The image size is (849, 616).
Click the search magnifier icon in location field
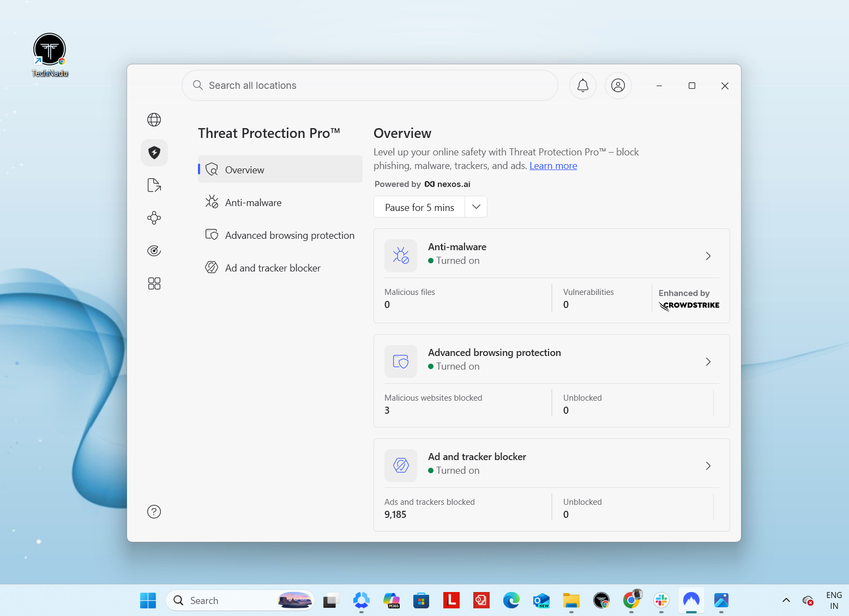coord(198,85)
